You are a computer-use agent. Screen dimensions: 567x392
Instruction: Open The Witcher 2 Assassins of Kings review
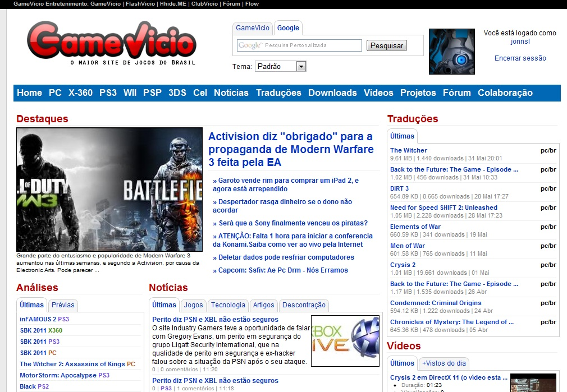tap(77, 364)
